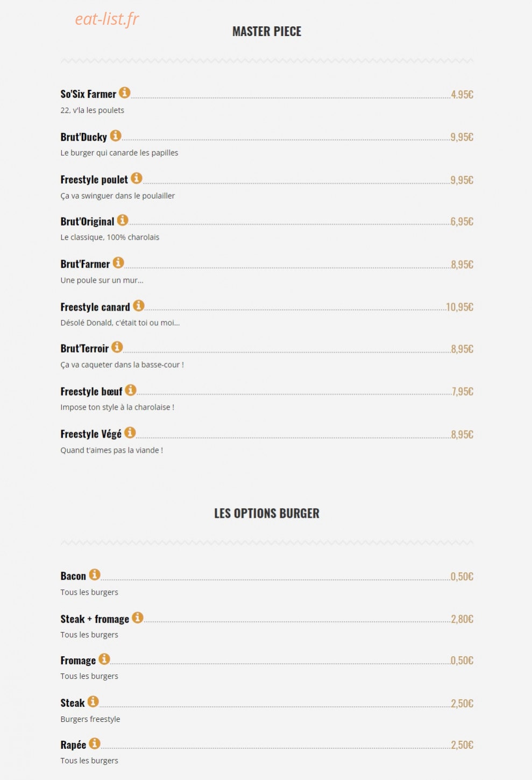This screenshot has width=532, height=780.
Task: Show details icon for Freestyle canard
Action: 139,306
